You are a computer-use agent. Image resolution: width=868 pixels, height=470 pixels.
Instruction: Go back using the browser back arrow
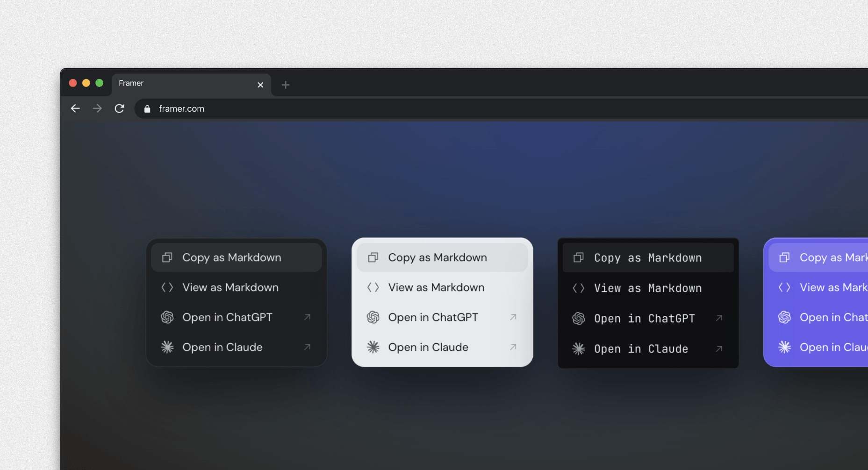coord(75,108)
